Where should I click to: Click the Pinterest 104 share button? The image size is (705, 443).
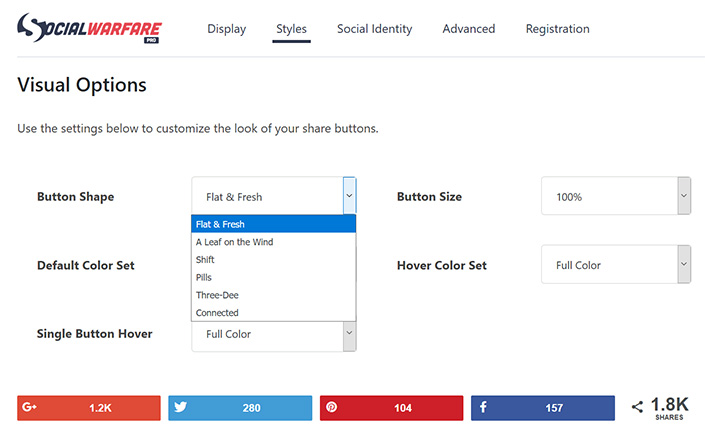[x=392, y=408]
